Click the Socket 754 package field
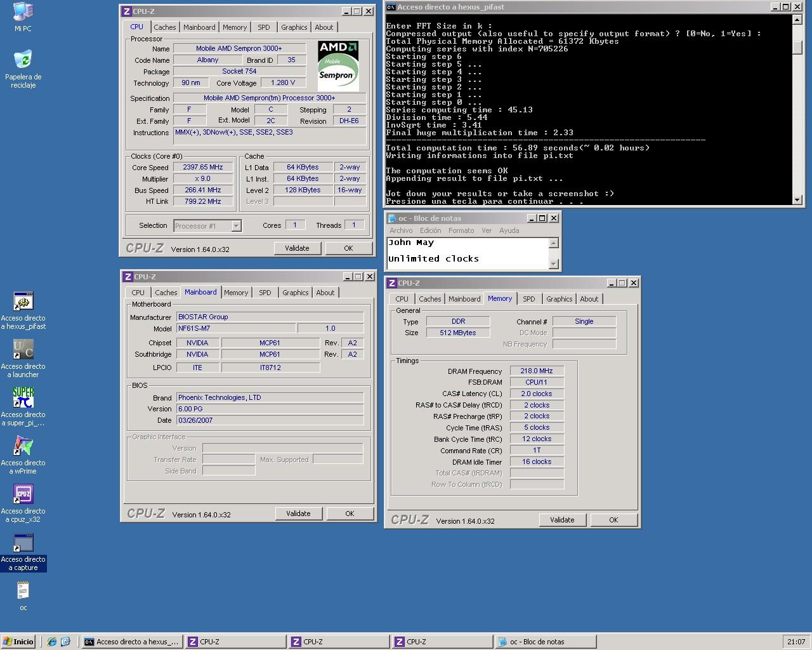This screenshot has height=650, width=812. pyautogui.click(x=239, y=71)
